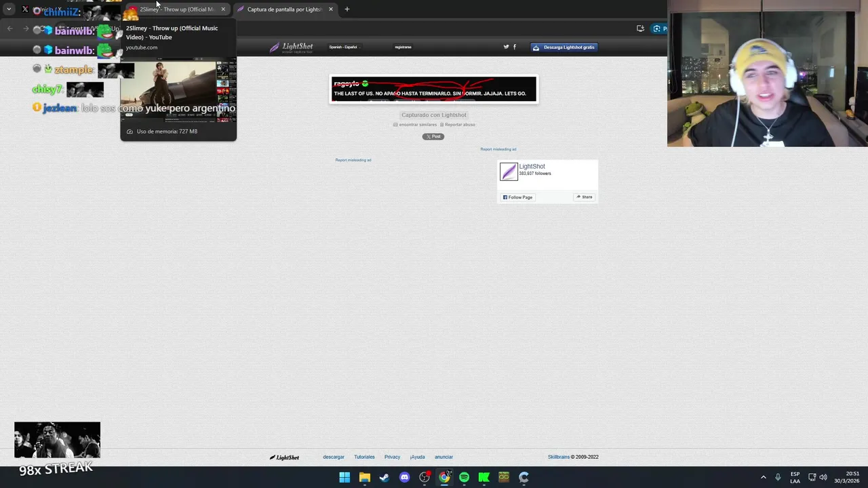The width and height of the screenshot is (868, 488).
Task: Click the registrarse link
Action: pos(403,47)
